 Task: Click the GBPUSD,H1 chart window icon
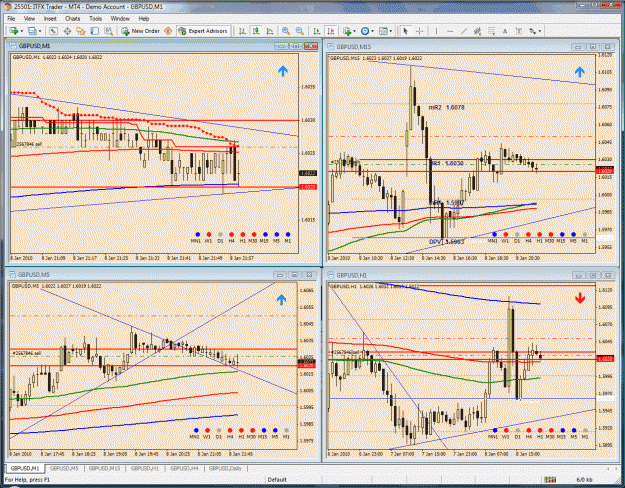click(x=331, y=275)
